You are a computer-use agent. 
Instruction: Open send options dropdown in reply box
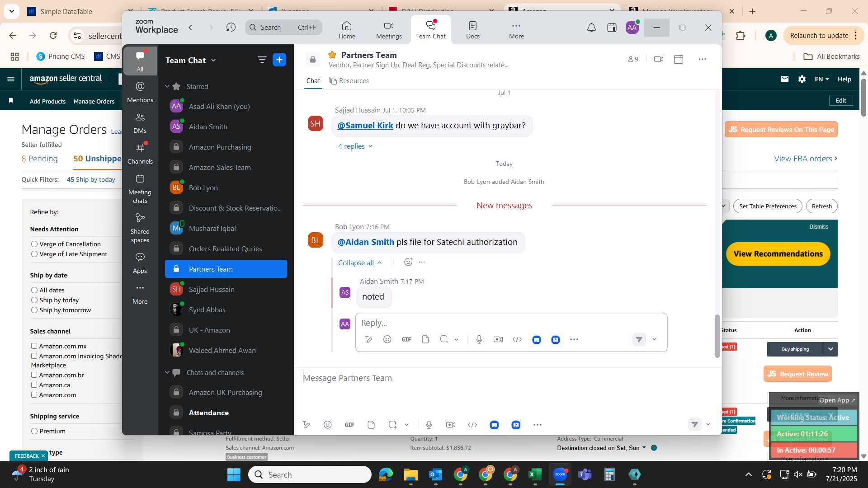pos(654,339)
